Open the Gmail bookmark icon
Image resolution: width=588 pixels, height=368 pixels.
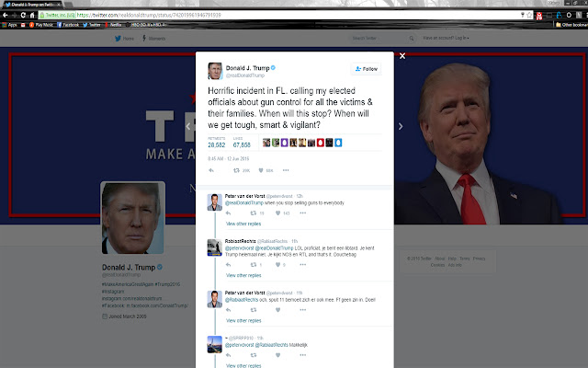pyautogui.click(x=23, y=25)
